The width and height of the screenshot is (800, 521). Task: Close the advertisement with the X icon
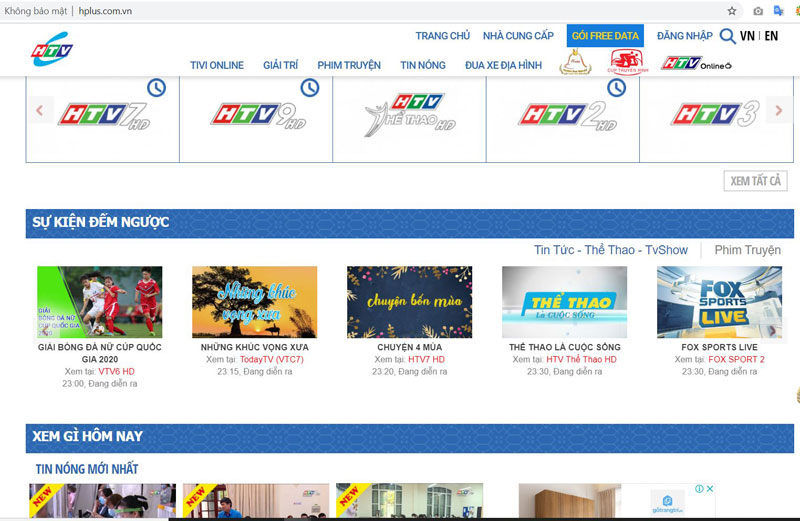click(709, 489)
